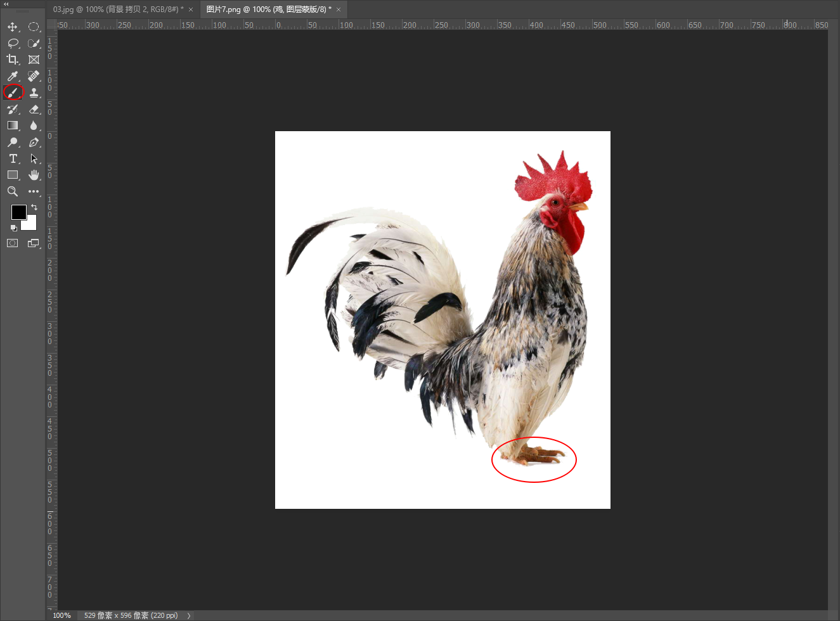The height and width of the screenshot is (621, 840).
Task: Swap foreground and background colors
Action: coord(34,207)
